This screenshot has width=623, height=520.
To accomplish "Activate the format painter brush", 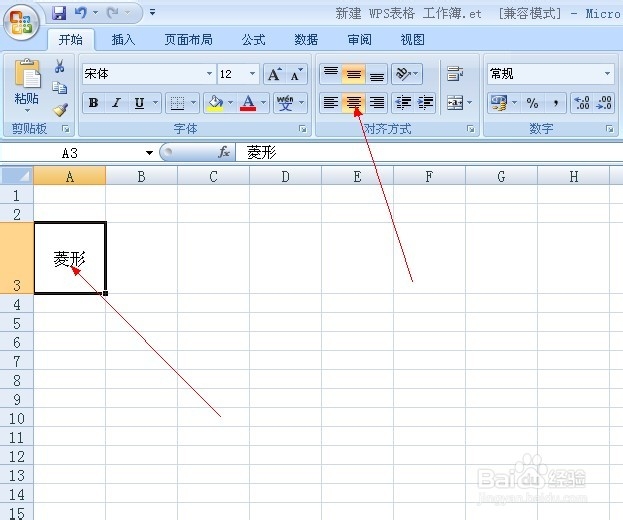I will (60, 110).
